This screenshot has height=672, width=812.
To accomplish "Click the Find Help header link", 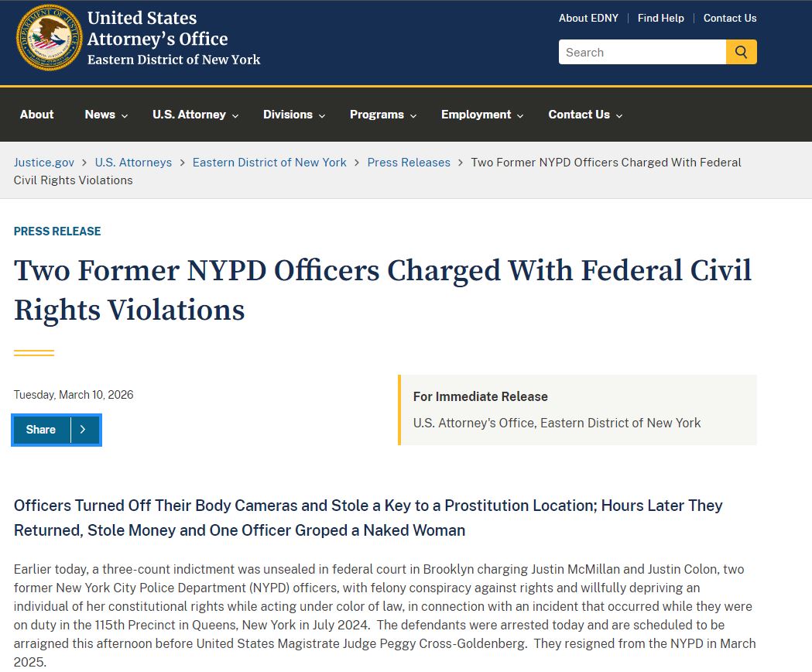I will point(660,18).
